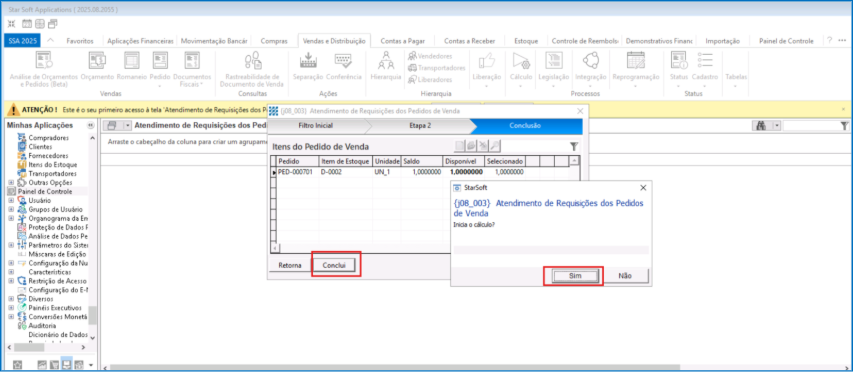The width and height of the screenshot is (853, 372).
Task: Switch to the Importação tab
Action: [x=722, y=41]
